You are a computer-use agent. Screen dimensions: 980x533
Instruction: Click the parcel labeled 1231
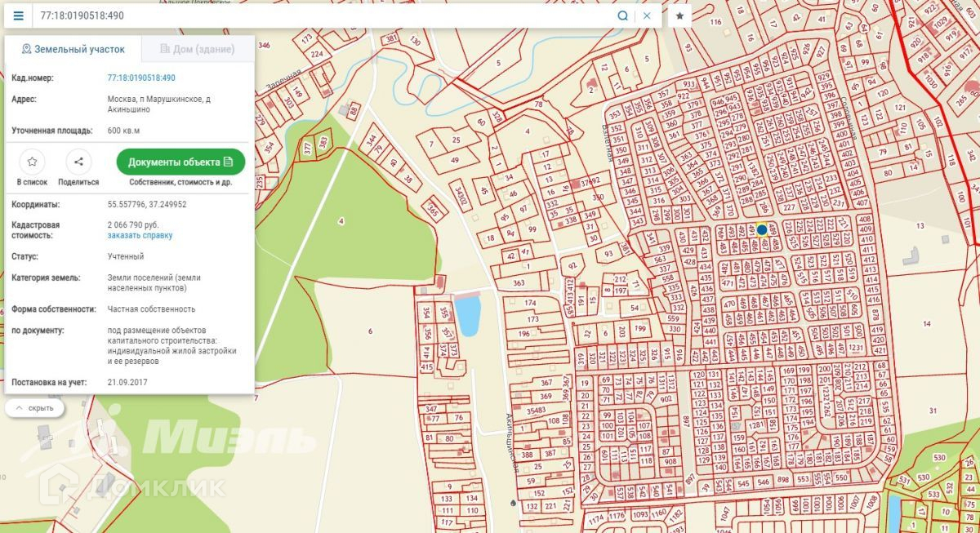tap(856, 348)
